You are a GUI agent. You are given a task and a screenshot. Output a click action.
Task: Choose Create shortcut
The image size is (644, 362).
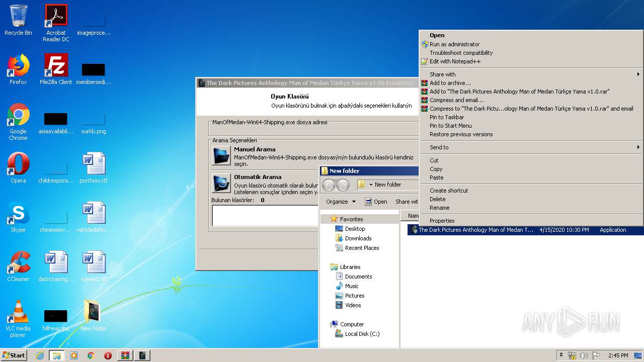[x=531, y=191]
